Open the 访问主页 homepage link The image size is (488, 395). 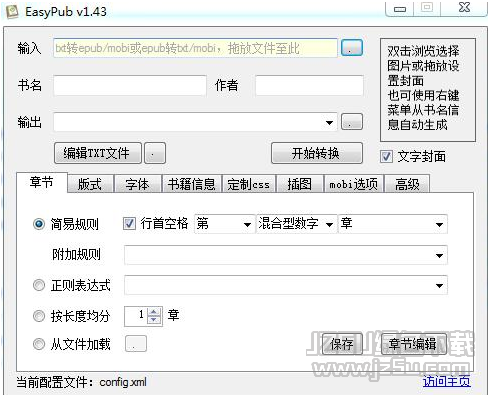click(447, 381)
